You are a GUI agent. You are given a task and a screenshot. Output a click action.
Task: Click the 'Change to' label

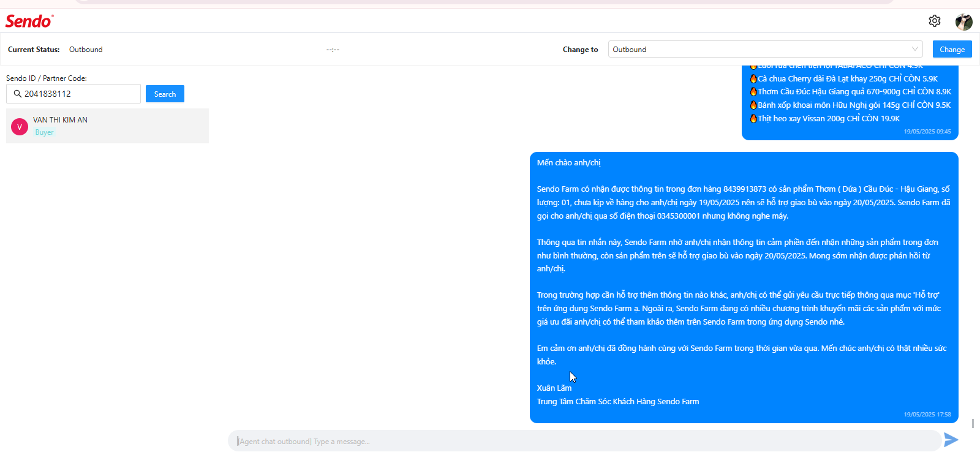coord(580,50)
